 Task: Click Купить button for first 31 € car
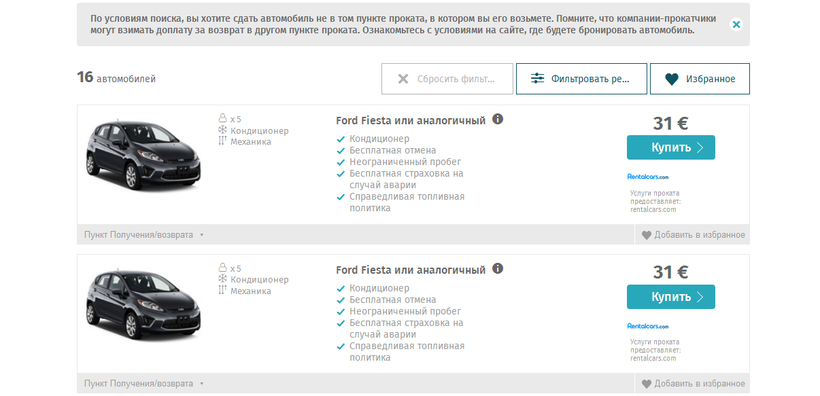671,148
